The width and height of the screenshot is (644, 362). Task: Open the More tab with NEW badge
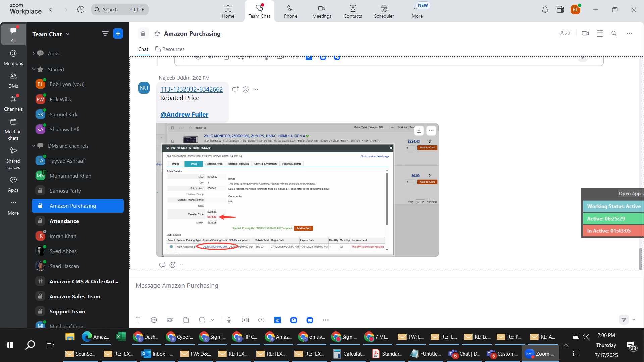pos(417,11)
